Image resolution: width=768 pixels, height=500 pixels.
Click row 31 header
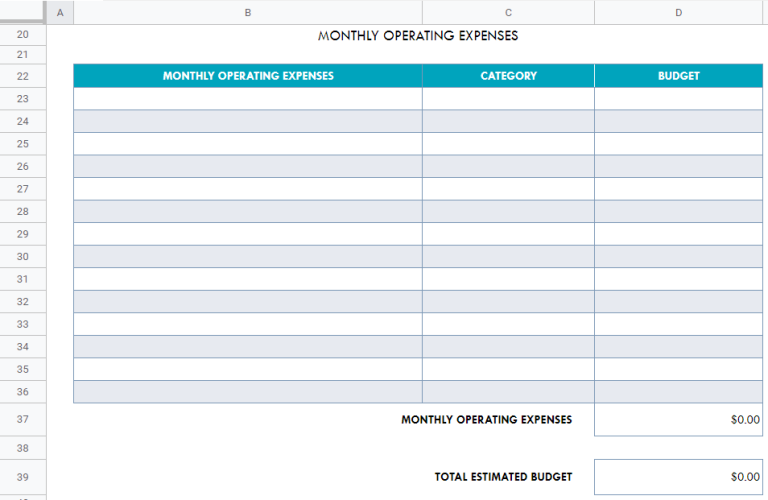[x=23, y=279]
